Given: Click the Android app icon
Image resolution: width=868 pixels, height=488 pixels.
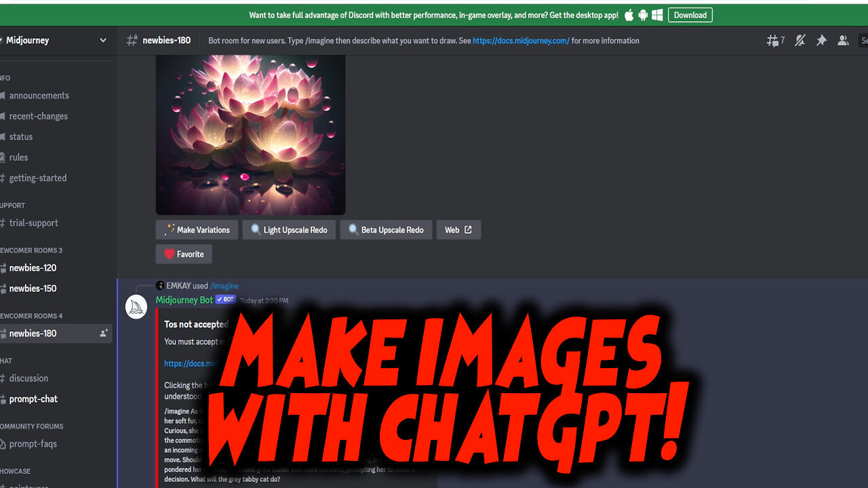Looking at the screenshot, I should coord(643,15).
